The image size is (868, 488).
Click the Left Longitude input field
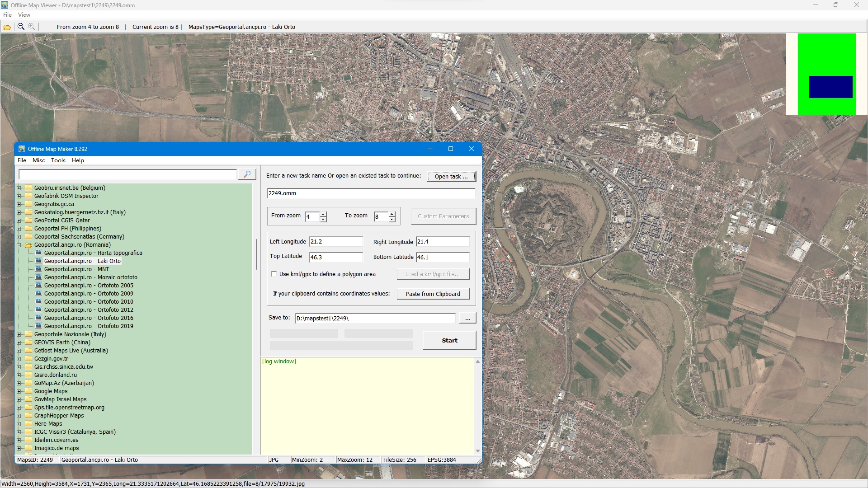pos(336,242)
